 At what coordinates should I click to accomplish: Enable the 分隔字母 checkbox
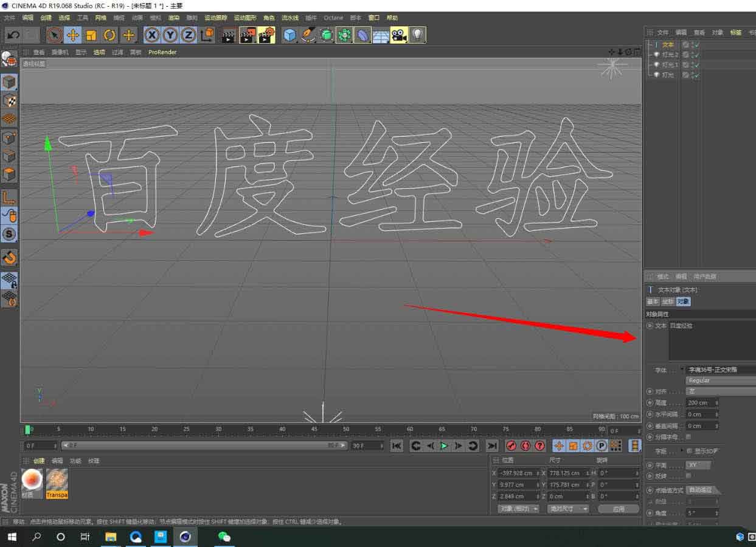(688, 436)
